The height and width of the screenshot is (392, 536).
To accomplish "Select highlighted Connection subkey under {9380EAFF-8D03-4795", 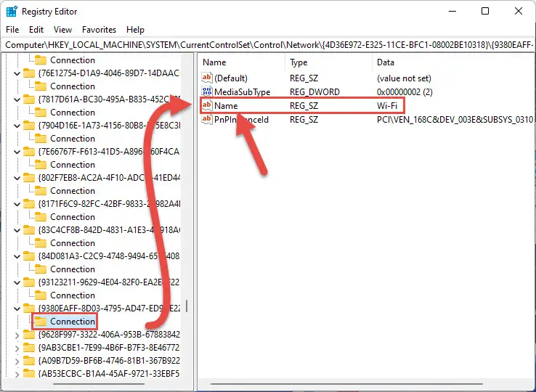I will 73,322.
